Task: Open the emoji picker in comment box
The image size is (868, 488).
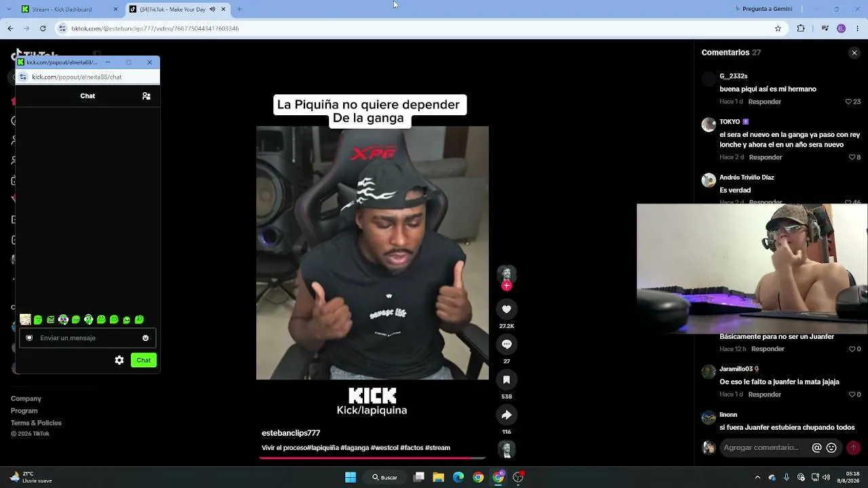Action: tap(831, 448)
